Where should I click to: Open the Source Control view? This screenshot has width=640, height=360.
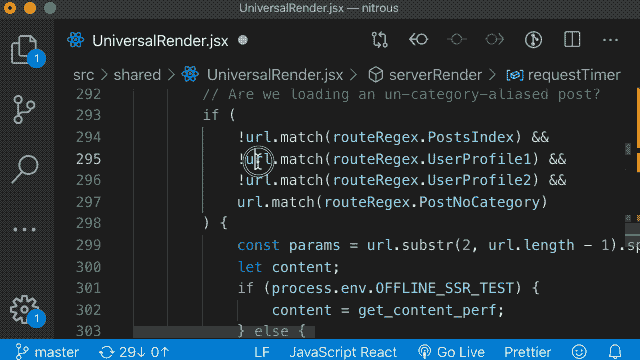(x=24, y=109)
